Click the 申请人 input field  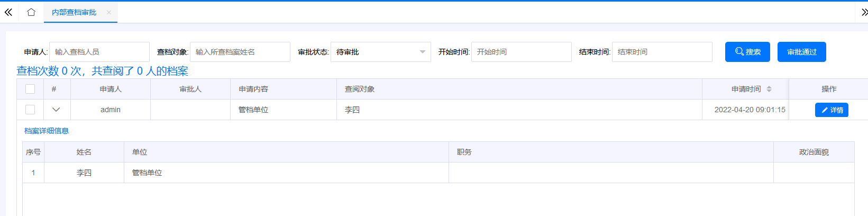click(99, 52)
